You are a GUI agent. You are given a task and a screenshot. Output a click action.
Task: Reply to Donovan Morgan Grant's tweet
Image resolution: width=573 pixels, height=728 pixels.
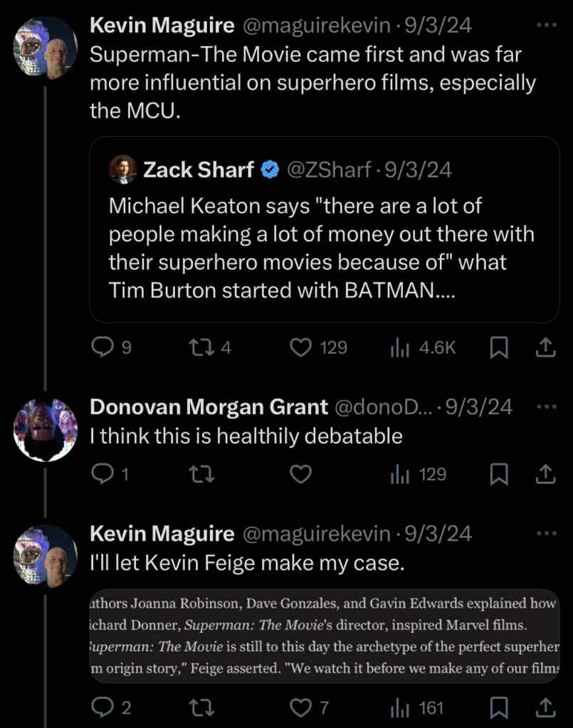[x=103, y=474]
